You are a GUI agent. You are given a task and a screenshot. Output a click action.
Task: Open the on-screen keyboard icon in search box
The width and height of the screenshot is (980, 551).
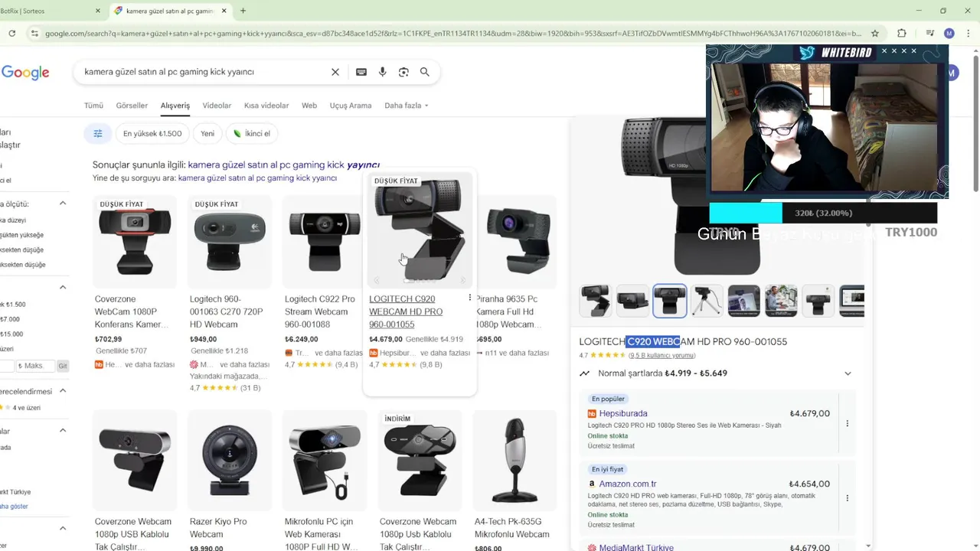(x=361, y=72)
